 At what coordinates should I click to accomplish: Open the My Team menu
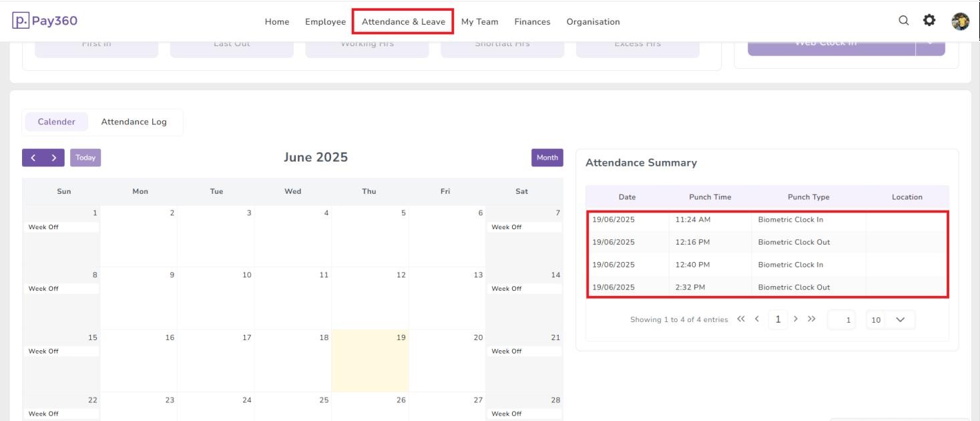(479, 21)
